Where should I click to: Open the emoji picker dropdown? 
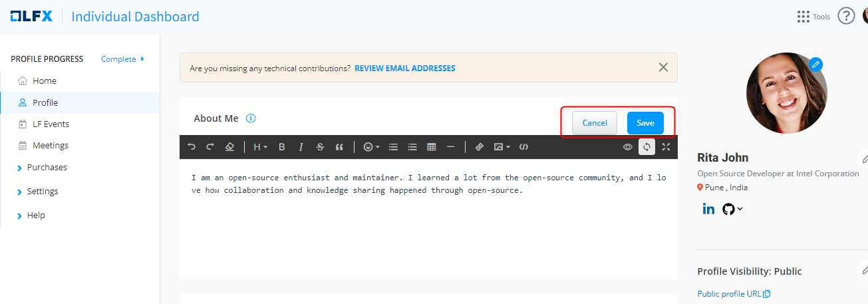[371, 147]
